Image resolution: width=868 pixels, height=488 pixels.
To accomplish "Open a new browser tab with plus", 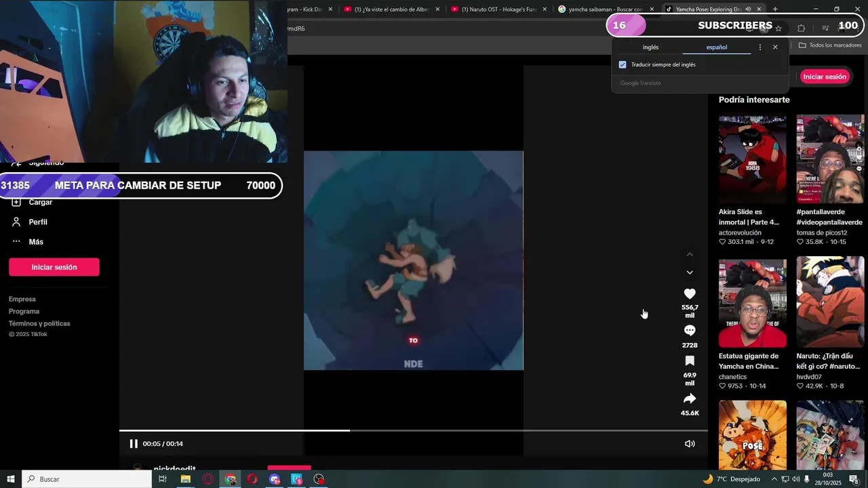I will 775,9.
